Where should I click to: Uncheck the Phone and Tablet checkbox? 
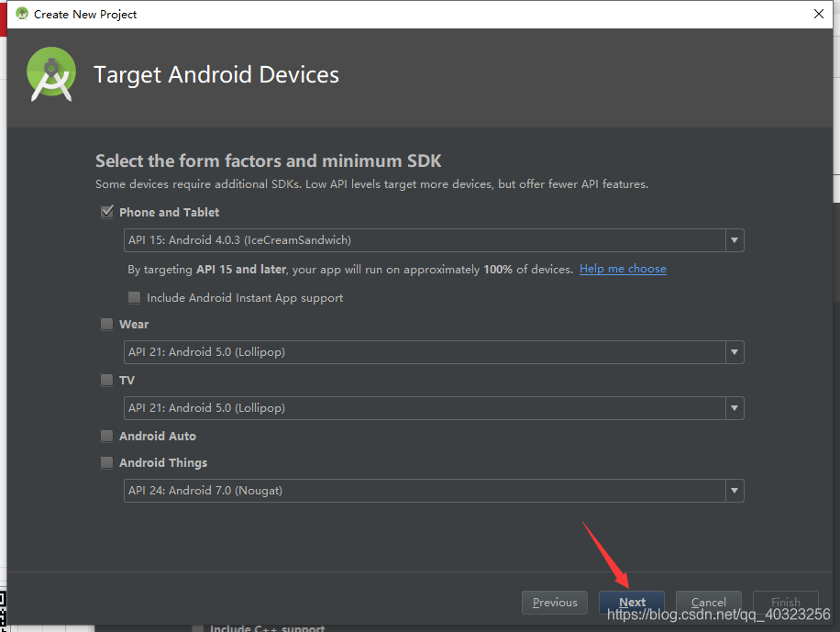[107, 212]
